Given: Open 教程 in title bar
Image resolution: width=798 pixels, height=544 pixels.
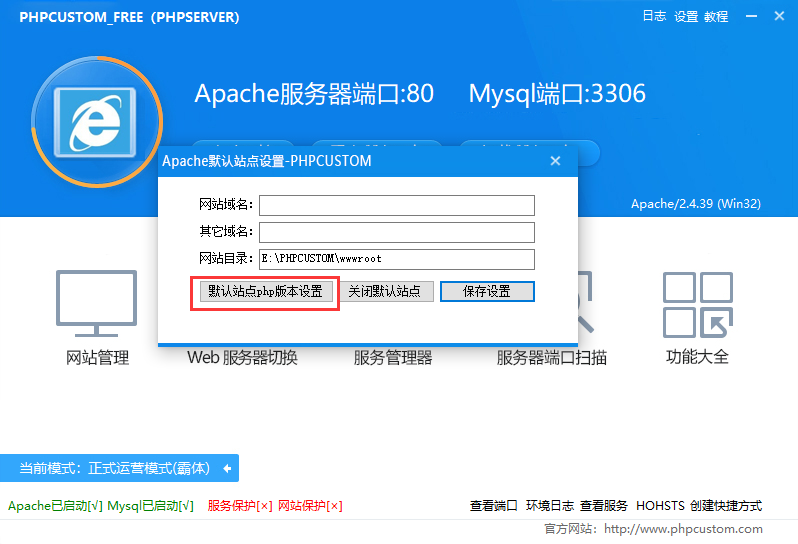Looking at the screenshot, I should tap(716, 16).
